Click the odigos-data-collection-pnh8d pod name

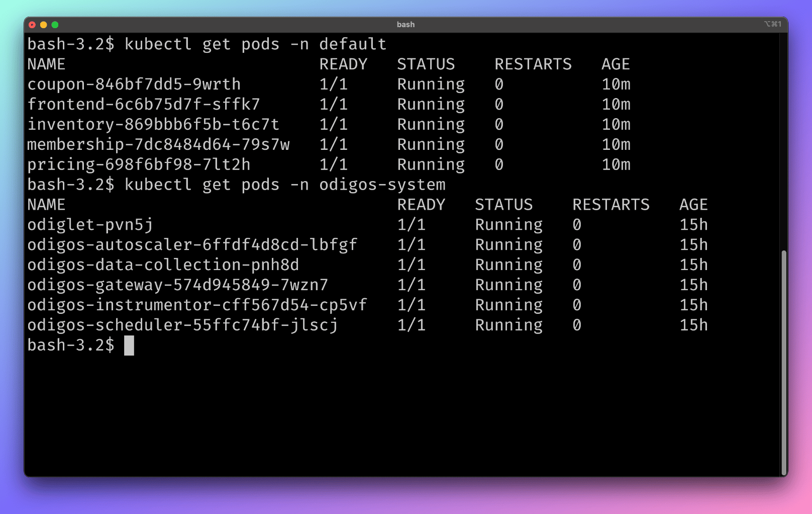(163, 265)
